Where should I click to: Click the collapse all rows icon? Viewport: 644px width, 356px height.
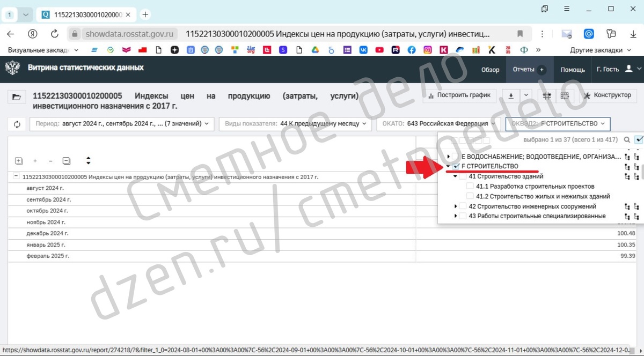click(67, 161)
